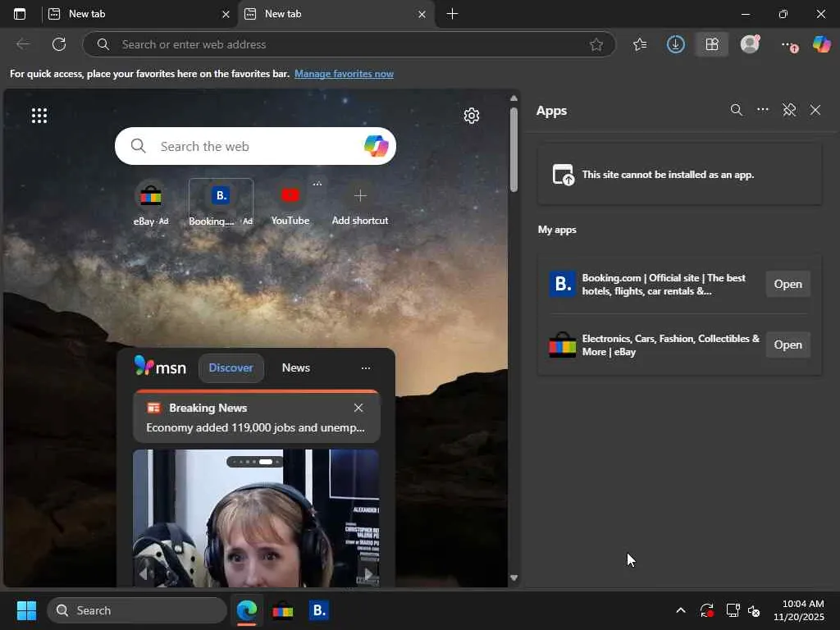Click the Copilot icon in the toolbar
Image resolution: width=840 pixels, height=630 pixels.
(821, 44)
